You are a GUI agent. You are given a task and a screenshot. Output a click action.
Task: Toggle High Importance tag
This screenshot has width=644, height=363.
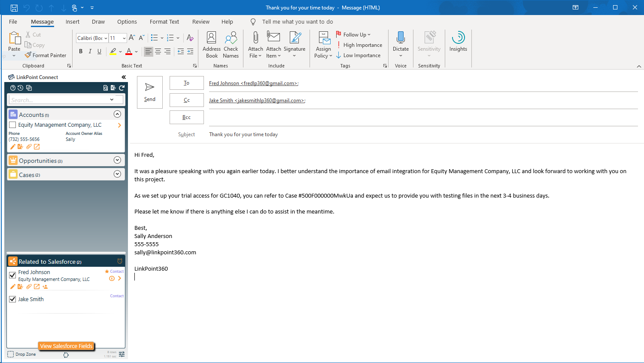359,45
